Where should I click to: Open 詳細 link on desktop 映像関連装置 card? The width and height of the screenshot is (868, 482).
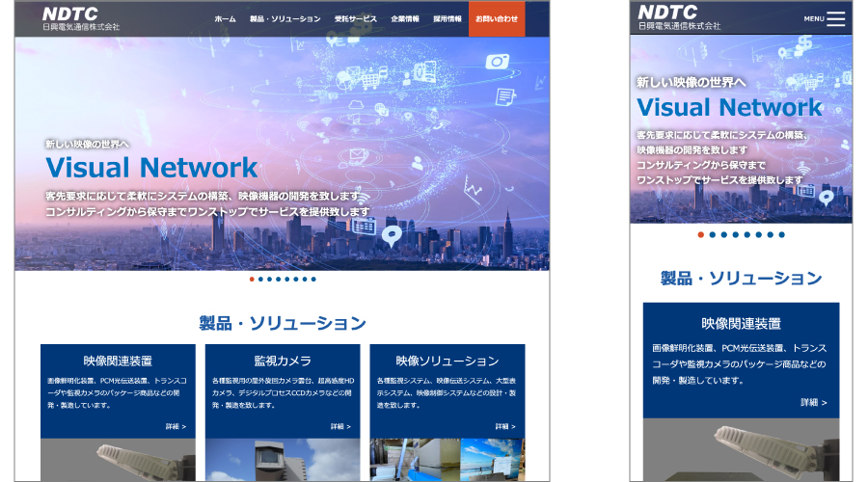[176, 427]
